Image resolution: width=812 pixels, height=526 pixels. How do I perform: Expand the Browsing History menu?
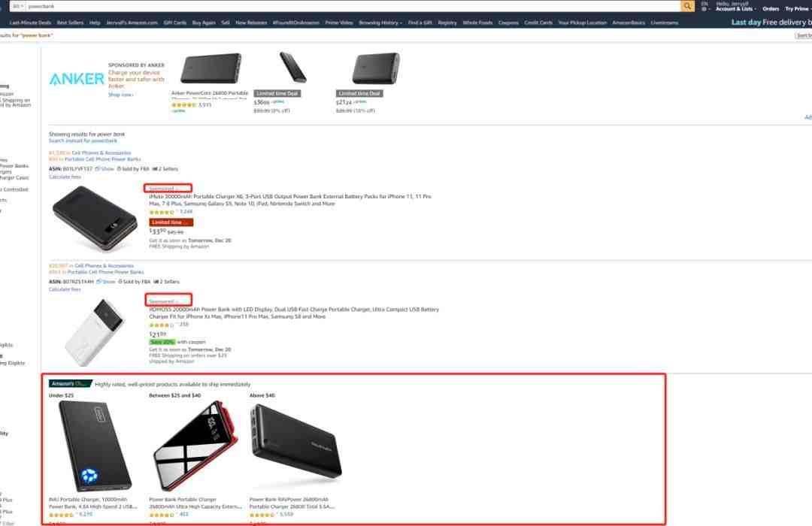point(380,23)
